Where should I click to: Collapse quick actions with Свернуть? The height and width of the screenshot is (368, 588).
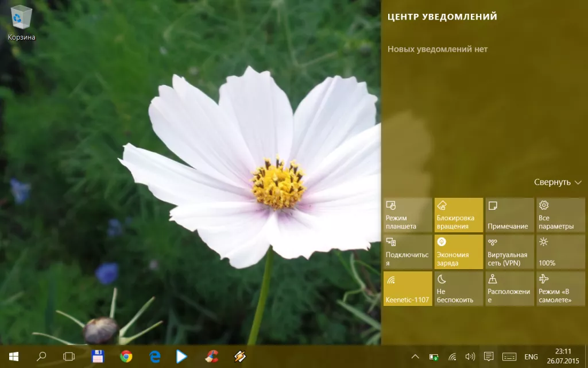pos(558,182)
